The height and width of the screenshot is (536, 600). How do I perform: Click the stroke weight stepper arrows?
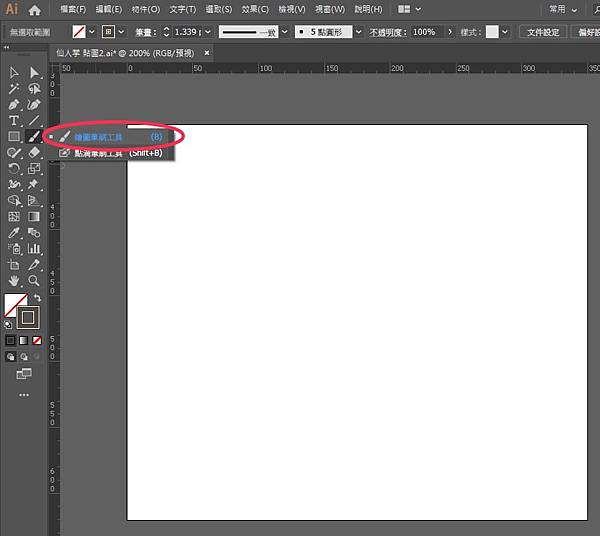[x=166, y=32]
